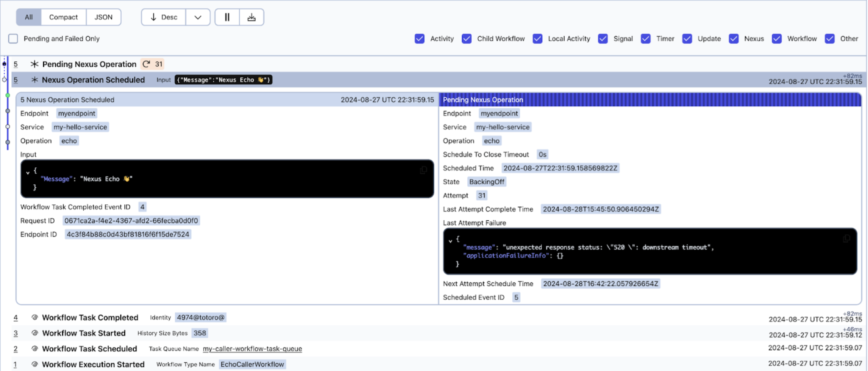This screenshot has height=371, width=868.
Task: Click the Workflow Task Completed event icon
Action: (x=34, y=318)
